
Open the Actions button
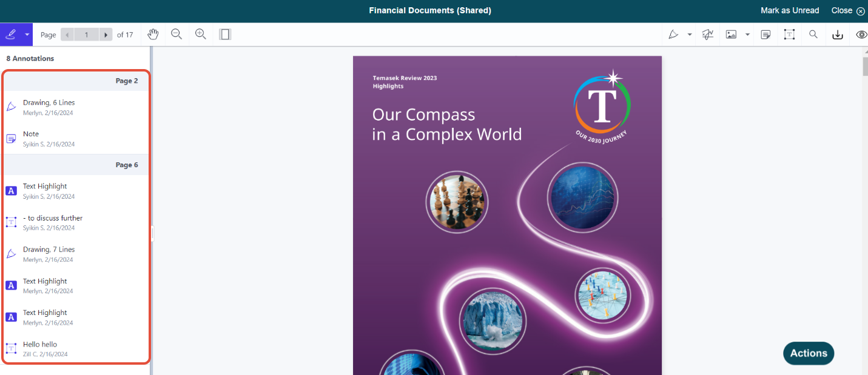point(809,353)
